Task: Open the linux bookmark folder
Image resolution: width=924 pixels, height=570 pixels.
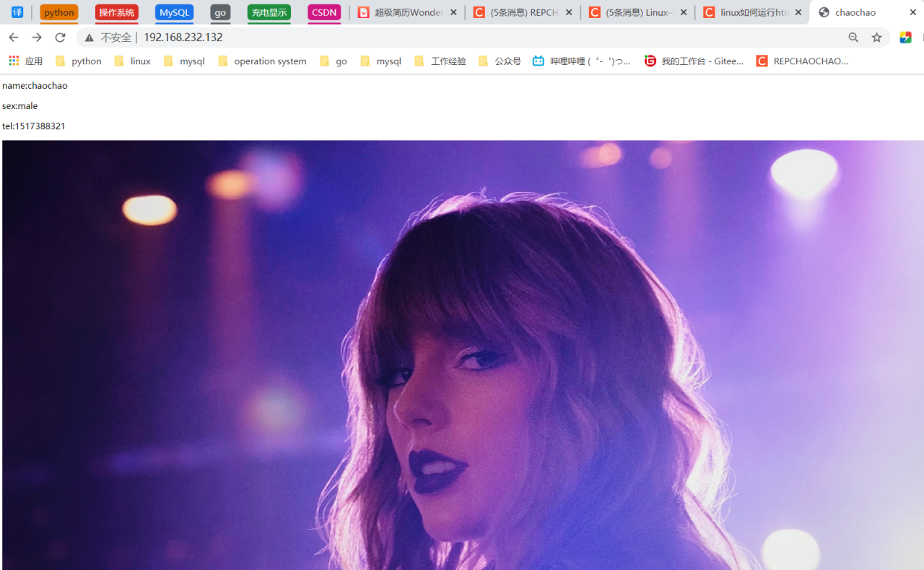Action: coord(133,61)
